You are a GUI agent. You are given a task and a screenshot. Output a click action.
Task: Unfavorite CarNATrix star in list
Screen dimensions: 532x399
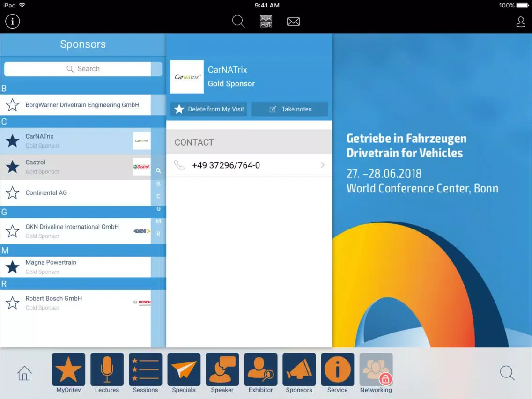click(x=13, y=141)
